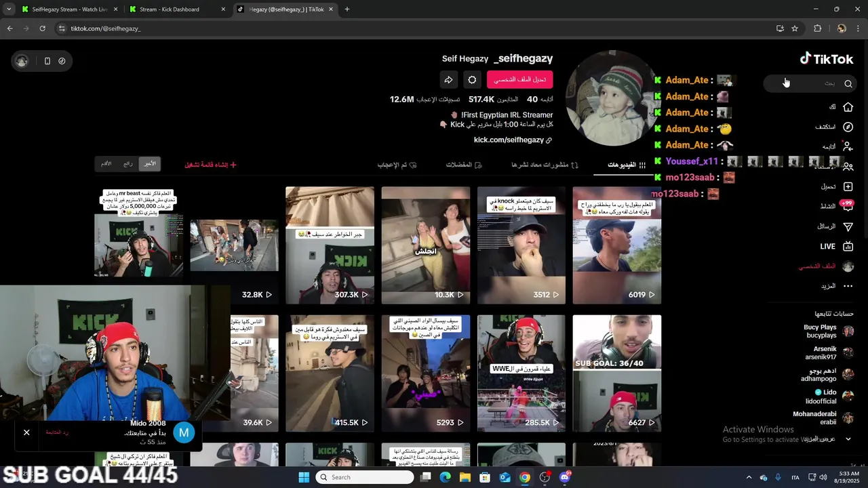Open Discord icon in taskbar
The image size is (868, 488).
tap(565, 477)
